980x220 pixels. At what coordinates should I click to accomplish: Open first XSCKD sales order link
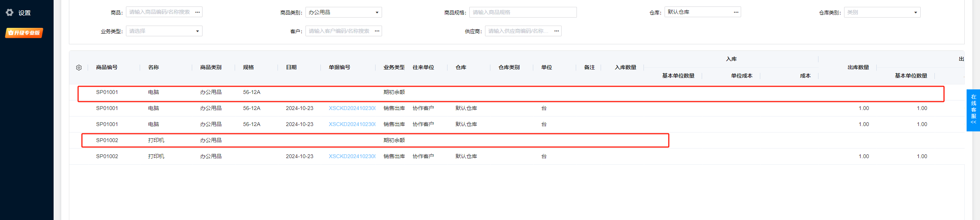click(x=352, y=108)
